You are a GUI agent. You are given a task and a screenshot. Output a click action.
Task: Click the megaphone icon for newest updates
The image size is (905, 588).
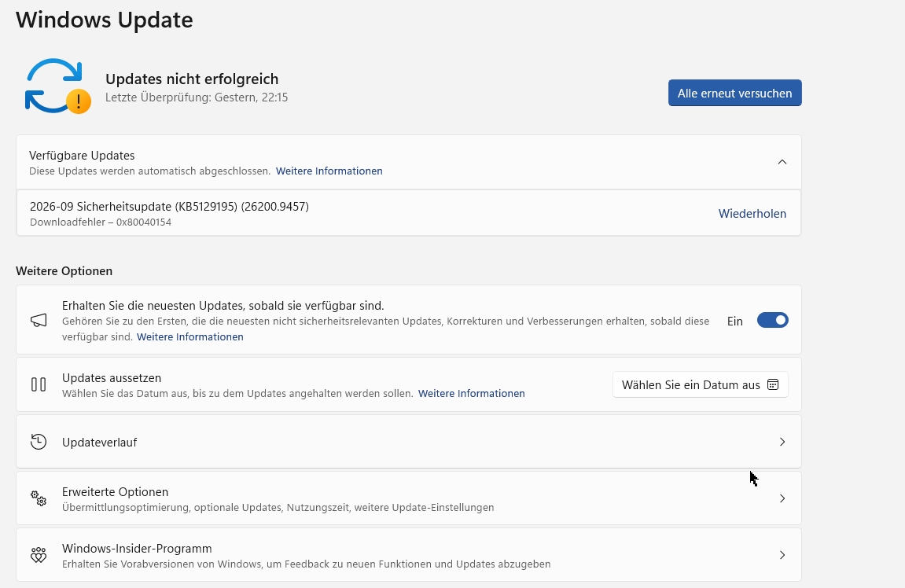[x=39, y=320]
